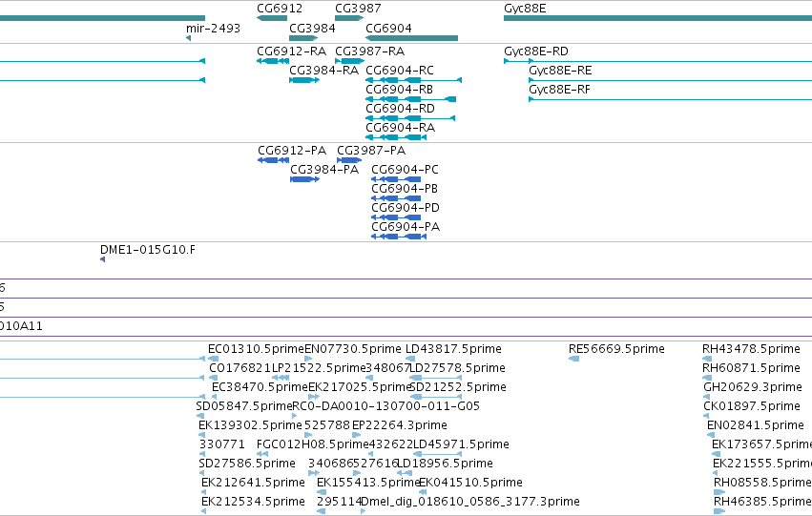Select the CG6912 gene glyph
The width and height of the screenshot is (812, 516).
pos(272,18)
